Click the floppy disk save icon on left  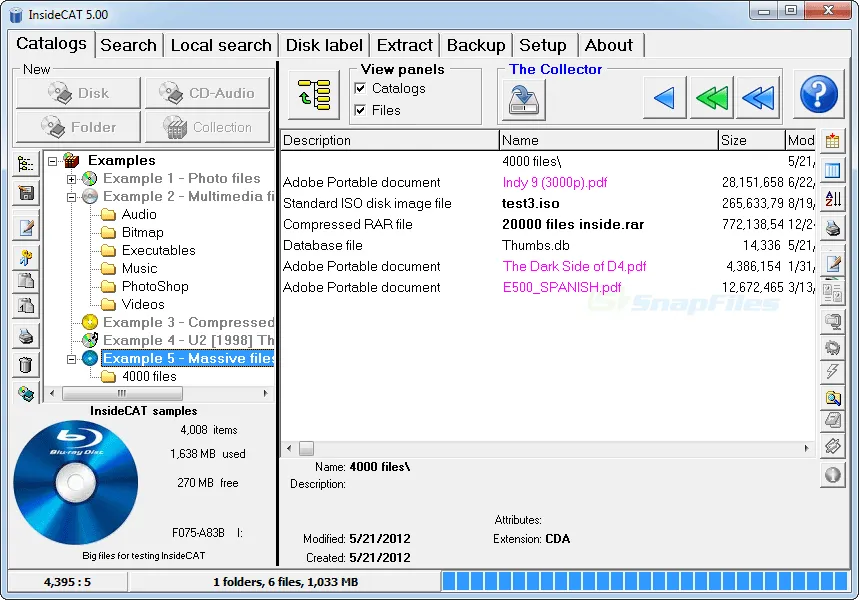(x=27, y=193)
